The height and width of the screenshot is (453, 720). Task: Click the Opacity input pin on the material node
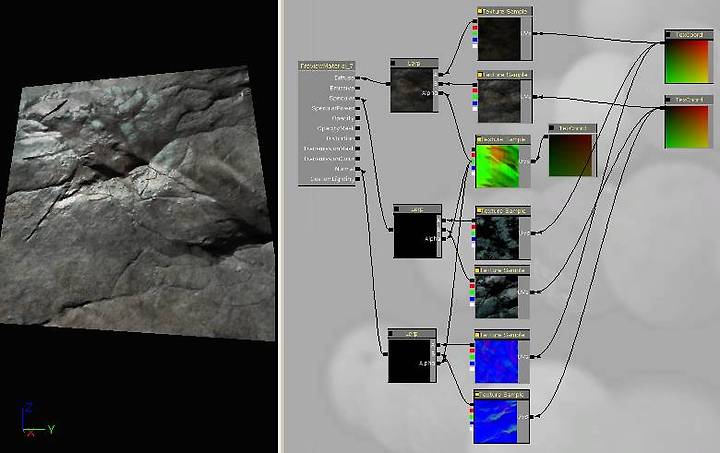[357, 118]
